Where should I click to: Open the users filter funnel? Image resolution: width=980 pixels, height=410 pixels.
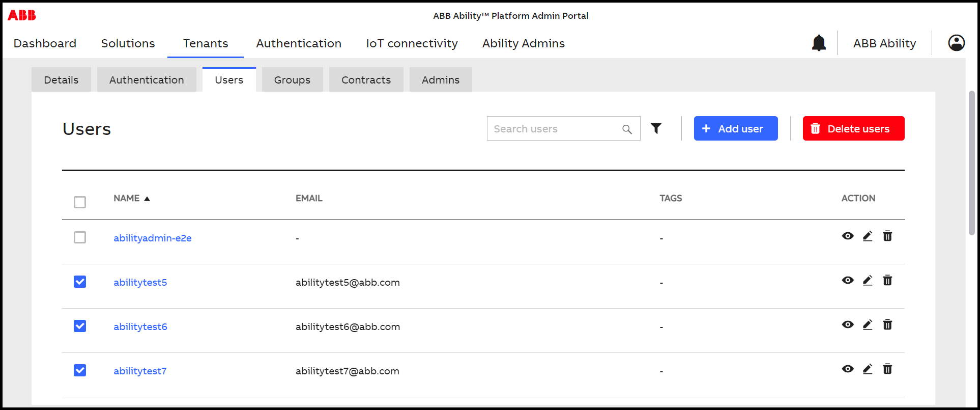[x=656, y=128]
